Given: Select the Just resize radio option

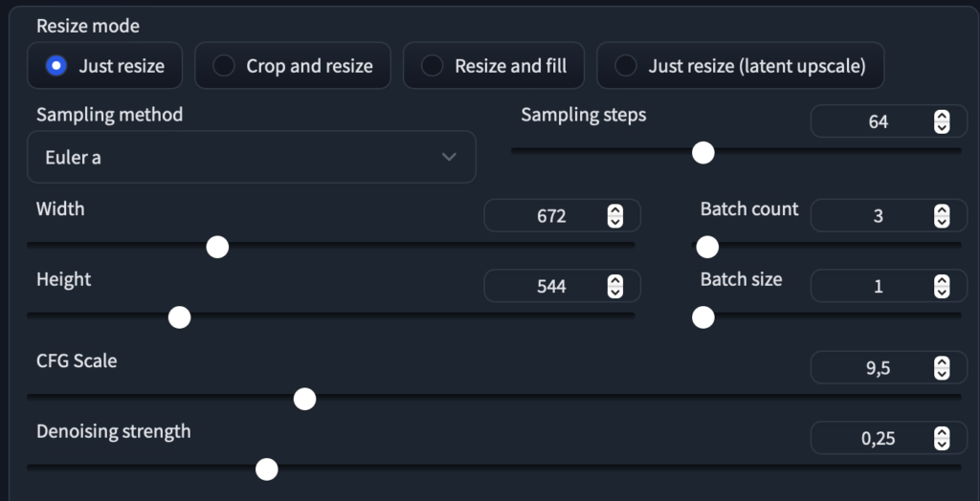Looking at the screenshot, I should (x=105, y=66).
